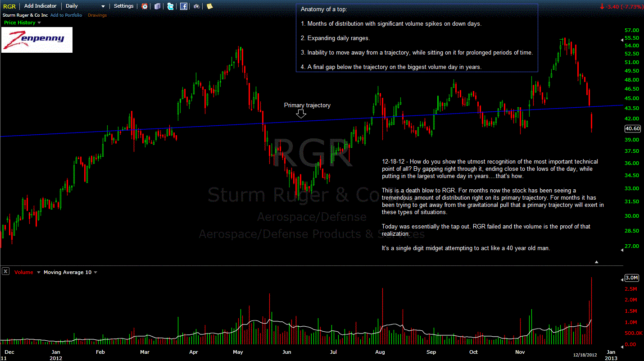The height and width of the screenshot is (361, 644).
Task: Click the Add to Portfolio link
Action: (x=66, y=15)
